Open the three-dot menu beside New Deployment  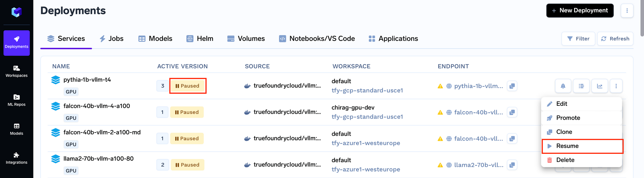(627, 11)
